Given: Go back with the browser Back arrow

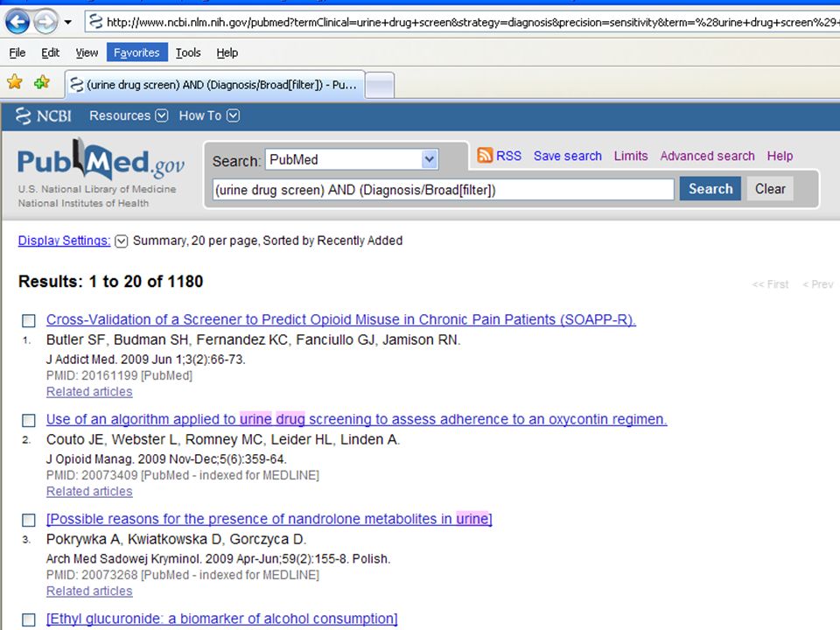Looking at the screenshot, I should point(17,22).
